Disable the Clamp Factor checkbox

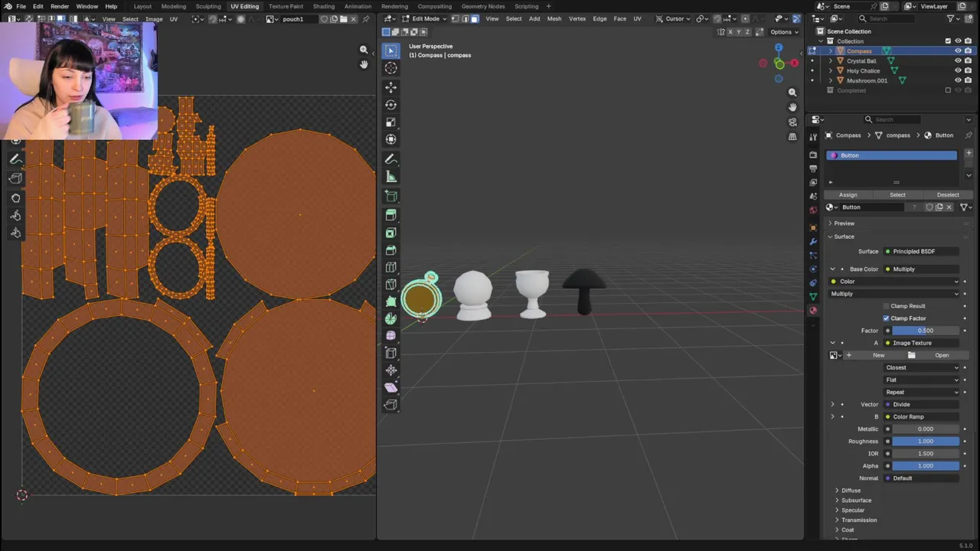(x=886, y=318)
